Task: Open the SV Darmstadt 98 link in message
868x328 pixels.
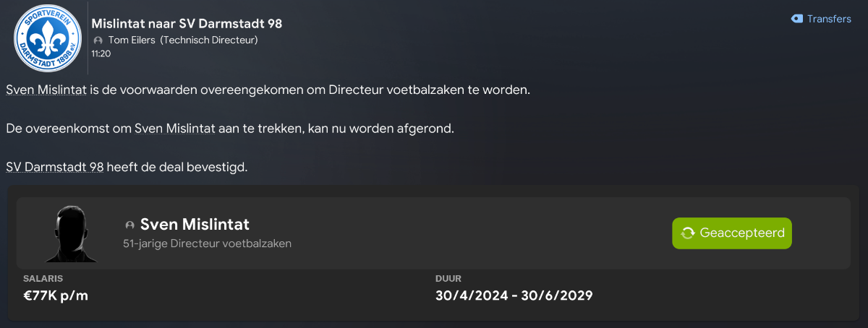Action: pyautogui.click(x=55, y=168)
